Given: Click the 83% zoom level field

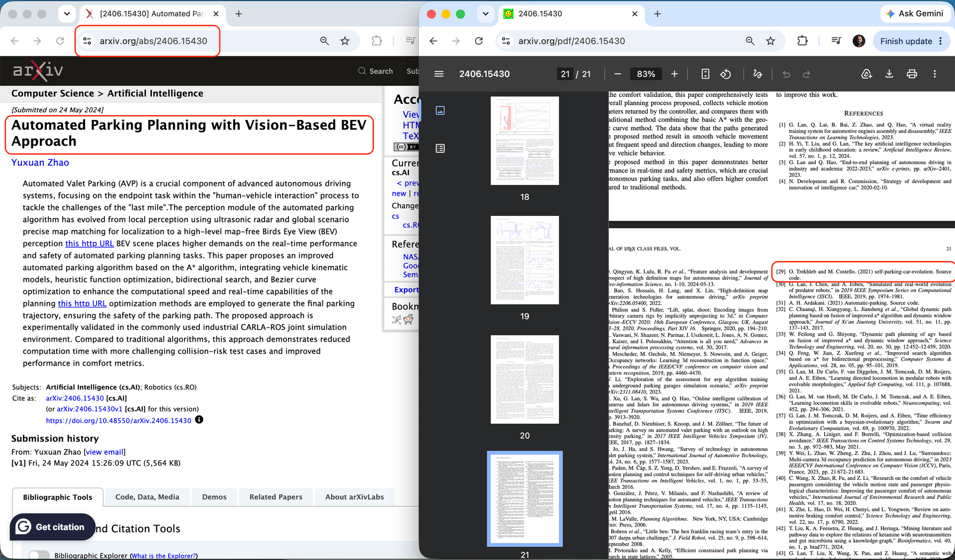Looking at the screenshot, I should click(646, 74).
